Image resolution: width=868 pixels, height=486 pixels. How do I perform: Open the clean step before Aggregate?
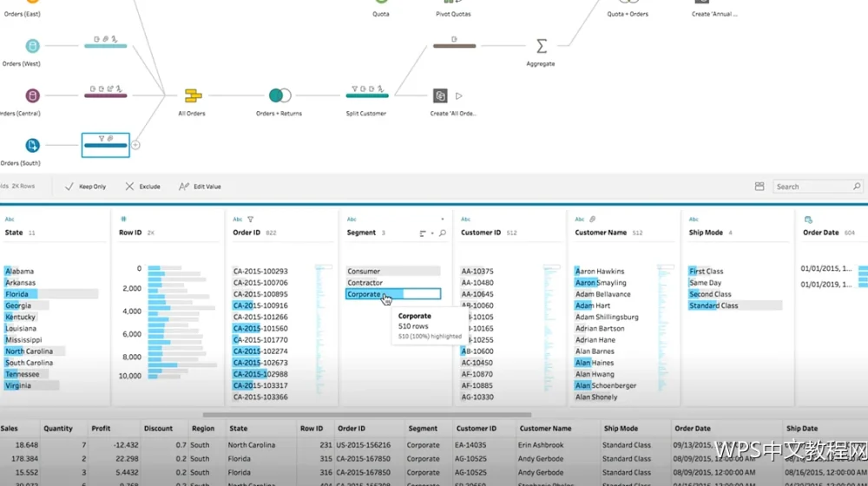click(x=454, y=46)
